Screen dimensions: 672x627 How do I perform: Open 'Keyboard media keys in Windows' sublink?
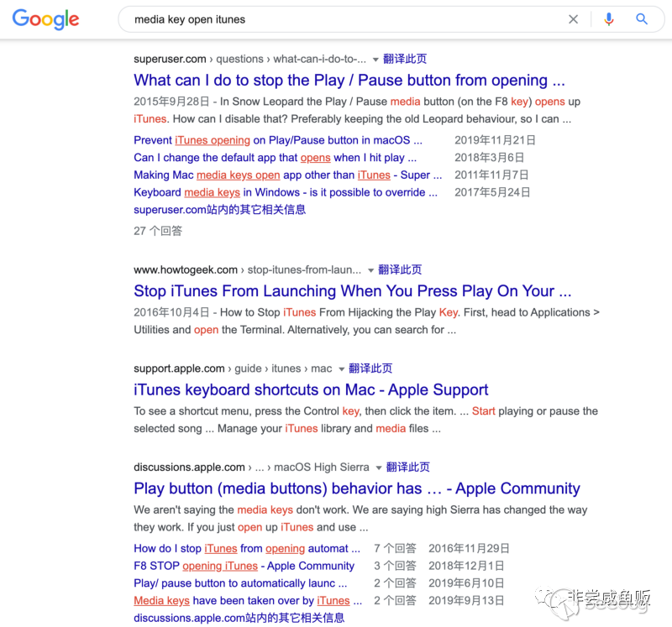tap(286, 192)
